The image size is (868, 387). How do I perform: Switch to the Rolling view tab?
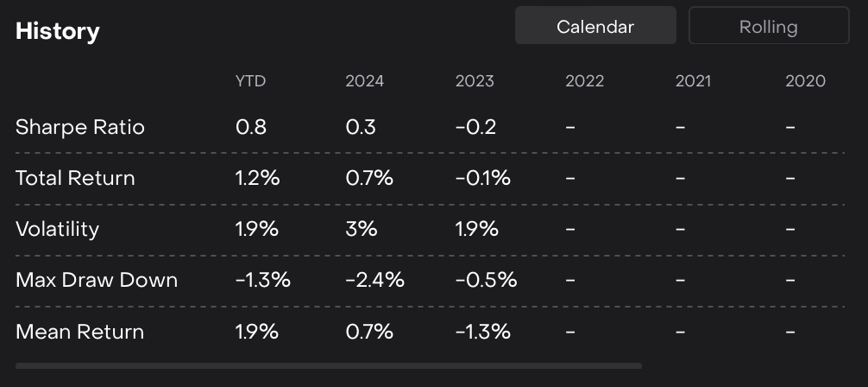pyautogui.click(x=768, y=27)
